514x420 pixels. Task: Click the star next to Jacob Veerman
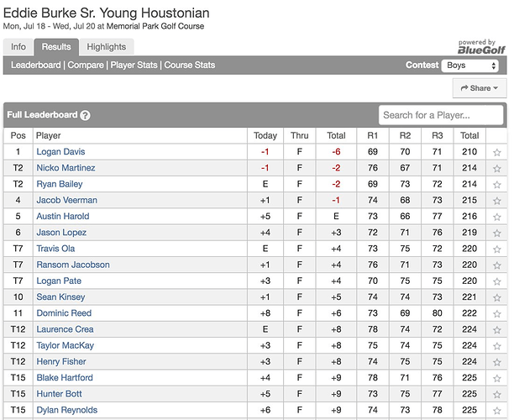pos(497,200)
